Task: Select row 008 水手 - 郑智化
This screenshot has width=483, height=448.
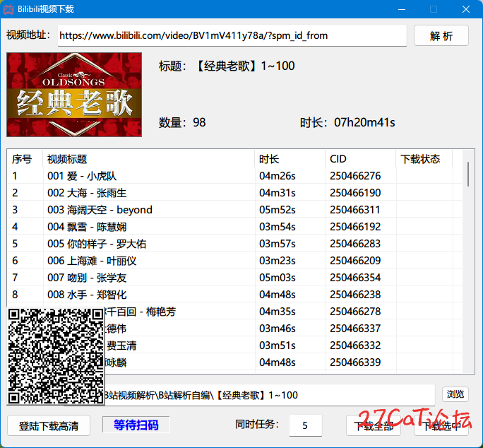Action: (234, 295)
